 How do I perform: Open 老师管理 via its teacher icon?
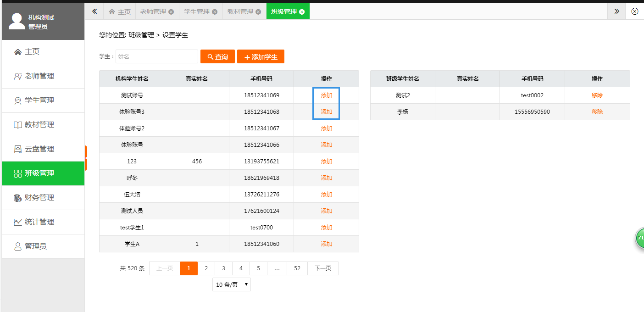[18, 77]
